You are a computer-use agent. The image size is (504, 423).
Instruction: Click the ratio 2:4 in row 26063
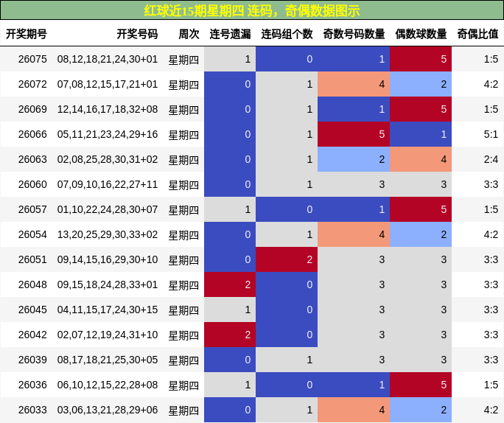(491, 159)
